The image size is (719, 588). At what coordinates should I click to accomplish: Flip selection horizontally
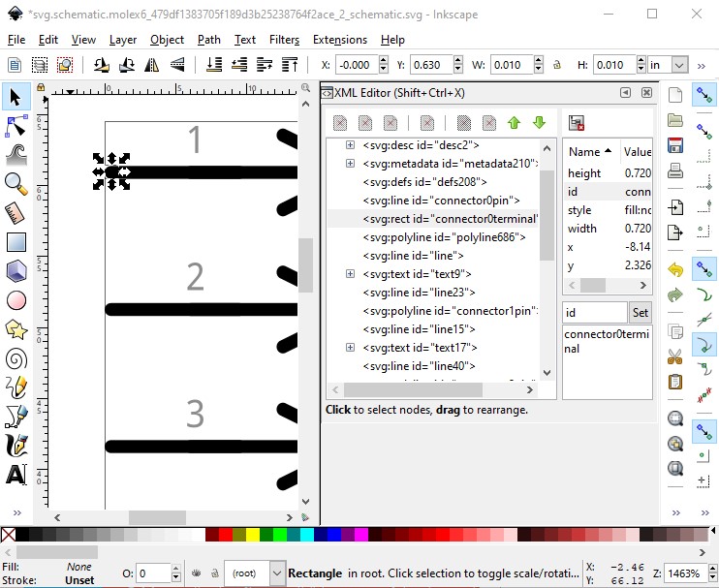[152, 65]
